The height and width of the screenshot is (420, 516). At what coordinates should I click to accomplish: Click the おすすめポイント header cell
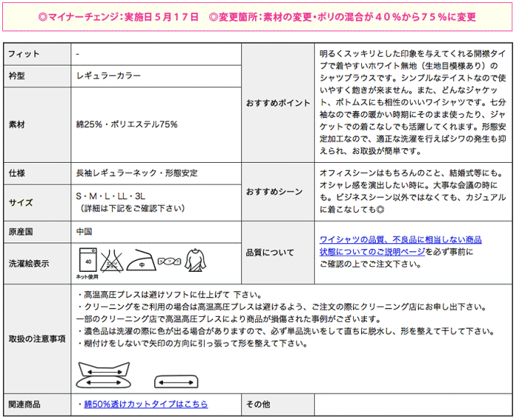[277, 103]
